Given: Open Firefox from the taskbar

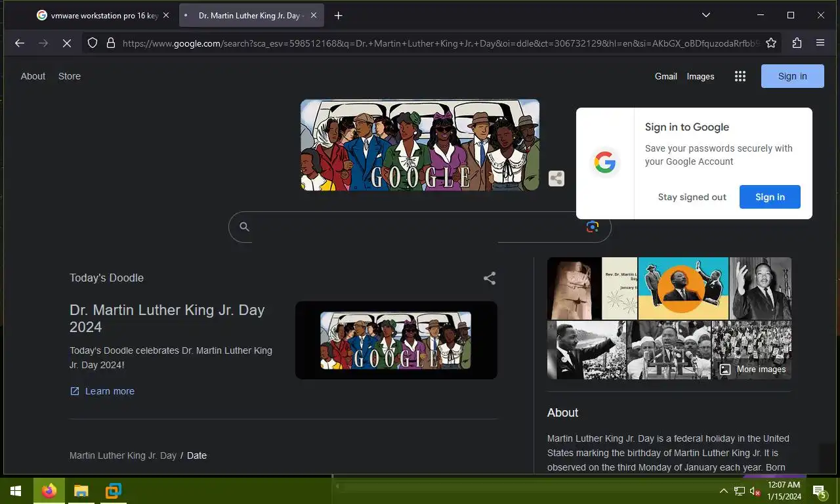Looking at the screenshot, I should (x=49, y=491).
